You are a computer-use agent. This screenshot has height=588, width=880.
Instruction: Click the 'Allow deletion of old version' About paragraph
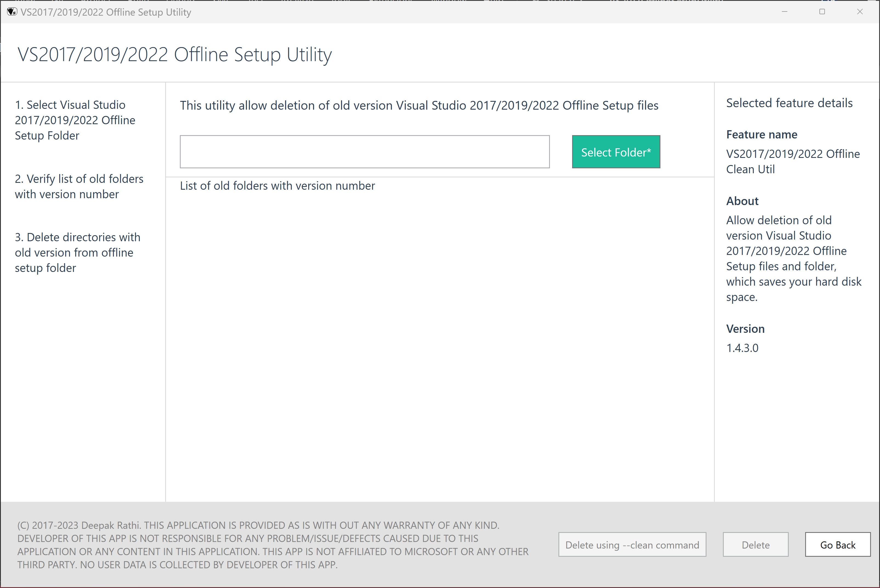point(793,259)
